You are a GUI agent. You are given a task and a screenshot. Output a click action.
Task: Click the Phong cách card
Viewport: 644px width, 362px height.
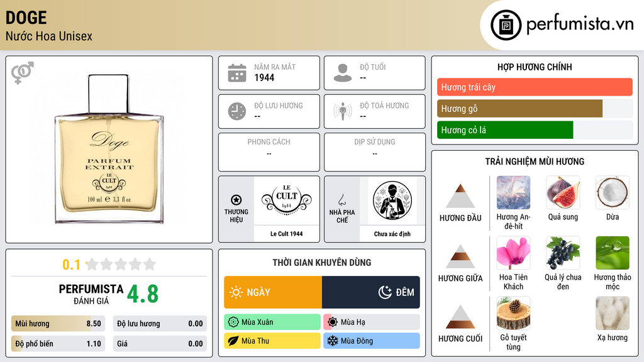pyautogui.click(x=269, y=152)
